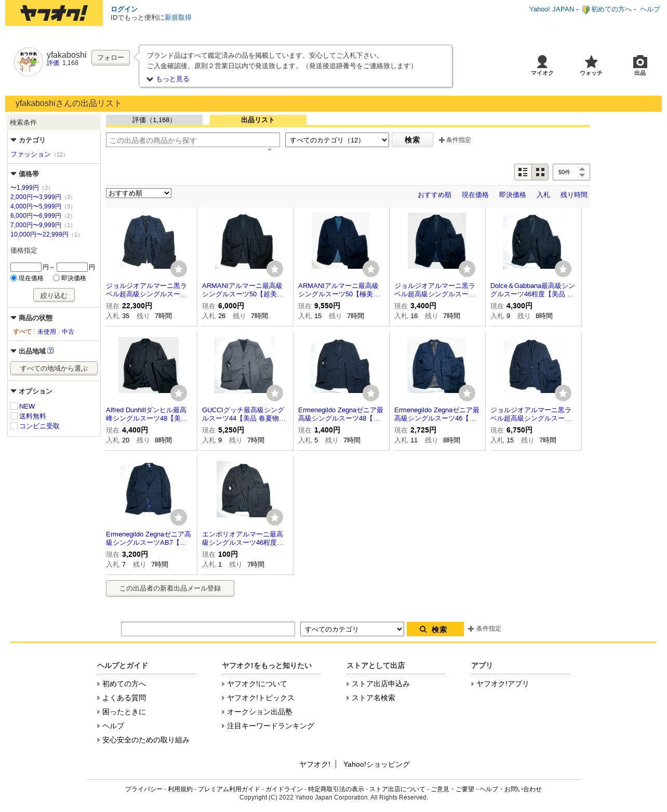This screenshot has width=667, height=812.
Task: Click the フォロー button
Action: [111, 58]
